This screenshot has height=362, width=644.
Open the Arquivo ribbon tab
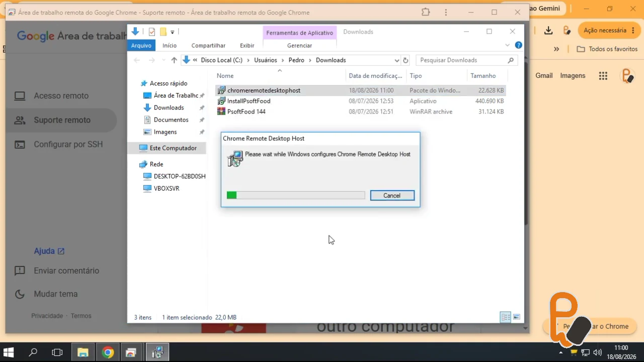(x=141, y=45)
